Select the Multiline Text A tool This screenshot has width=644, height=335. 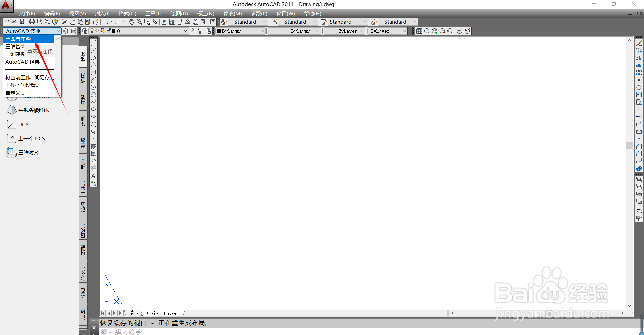(x=93, y=176)
